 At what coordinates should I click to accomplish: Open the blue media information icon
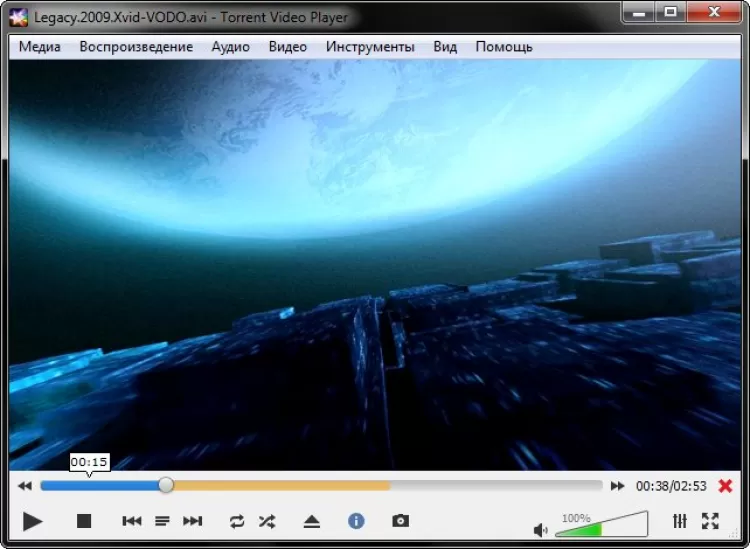point(356,521)
